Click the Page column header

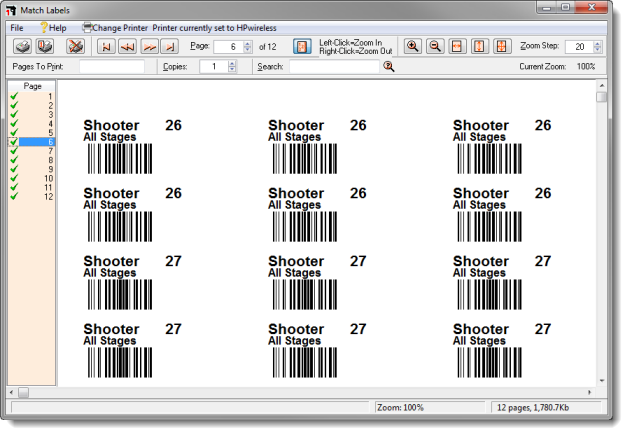coord(32,86)
